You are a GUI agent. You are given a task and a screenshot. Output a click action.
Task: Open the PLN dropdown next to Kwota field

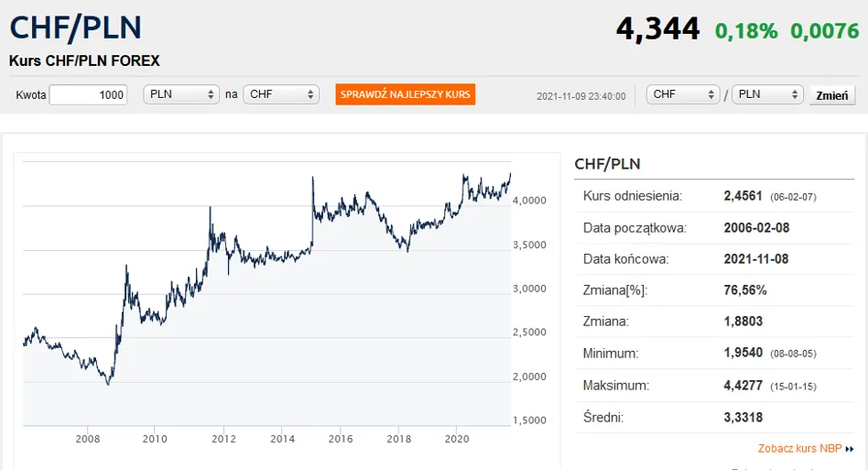coord(181,94)
